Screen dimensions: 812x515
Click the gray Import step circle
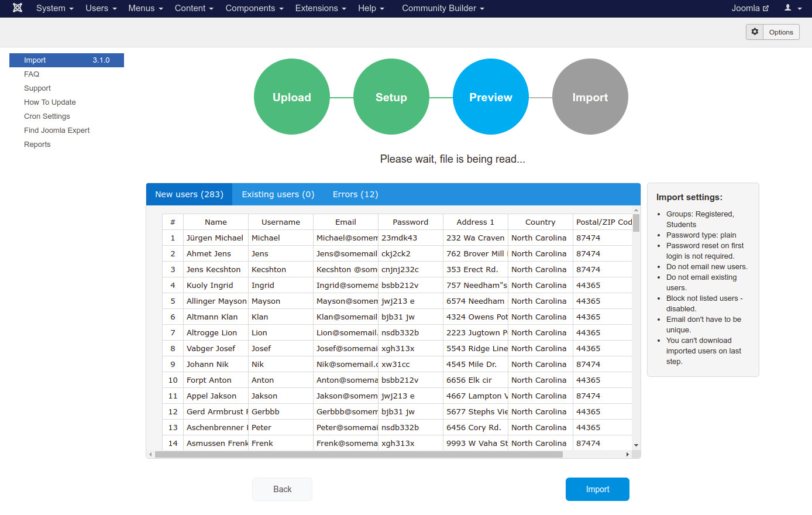tap(590, 97)
